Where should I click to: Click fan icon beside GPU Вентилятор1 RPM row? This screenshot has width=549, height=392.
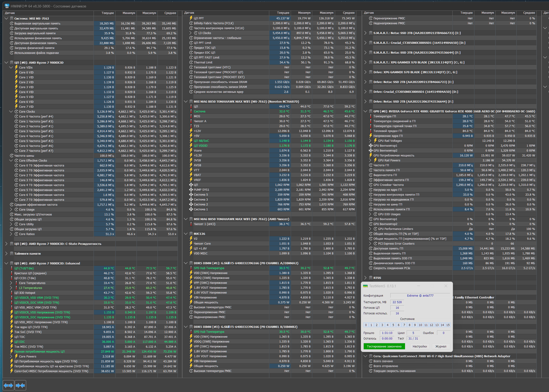pyautogui.click(x=371, y=146)
